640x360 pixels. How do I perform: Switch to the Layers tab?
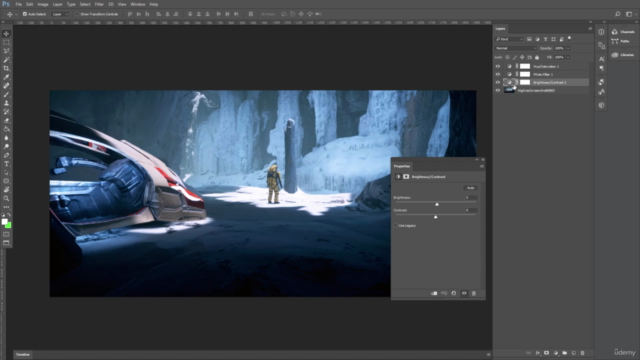coord(500,29)
